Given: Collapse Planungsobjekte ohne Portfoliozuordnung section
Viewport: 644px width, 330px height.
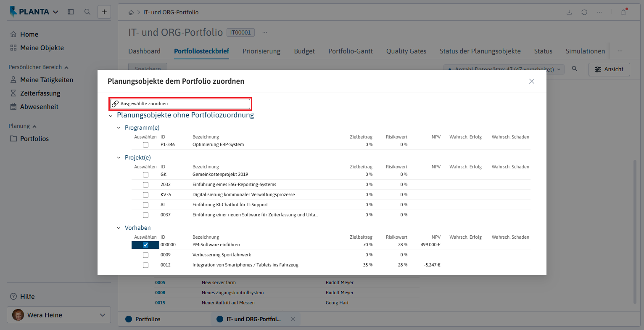Looking at the screenshot, I should tap(111, 115).
